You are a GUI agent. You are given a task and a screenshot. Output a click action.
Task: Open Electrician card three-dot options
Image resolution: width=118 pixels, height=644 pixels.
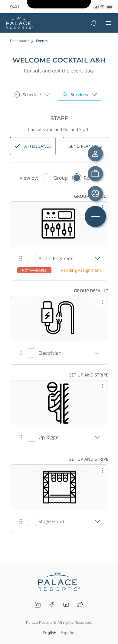(x=102, y=302)
